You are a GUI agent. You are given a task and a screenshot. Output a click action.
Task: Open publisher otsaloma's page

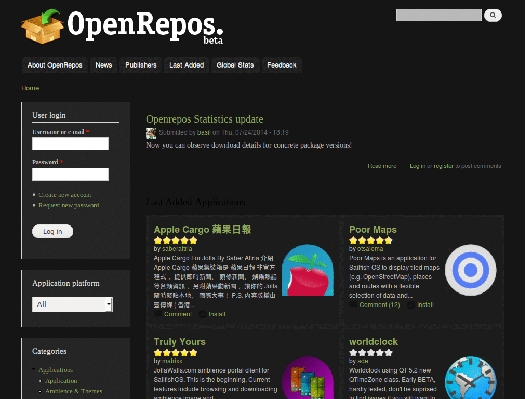point(370,249)
